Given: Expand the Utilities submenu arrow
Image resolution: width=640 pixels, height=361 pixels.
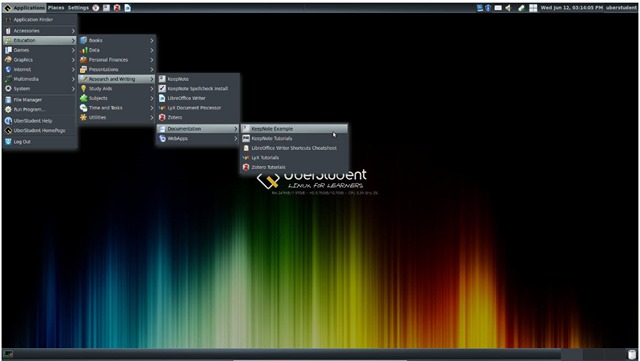Looking at the screenshot, I should pos(151,118).
